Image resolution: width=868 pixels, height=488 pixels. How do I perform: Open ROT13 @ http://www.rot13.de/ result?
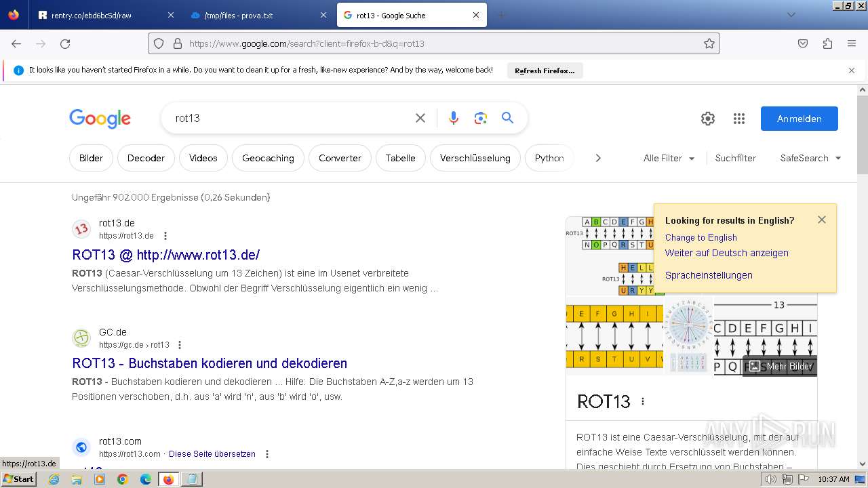coord(166,255)
